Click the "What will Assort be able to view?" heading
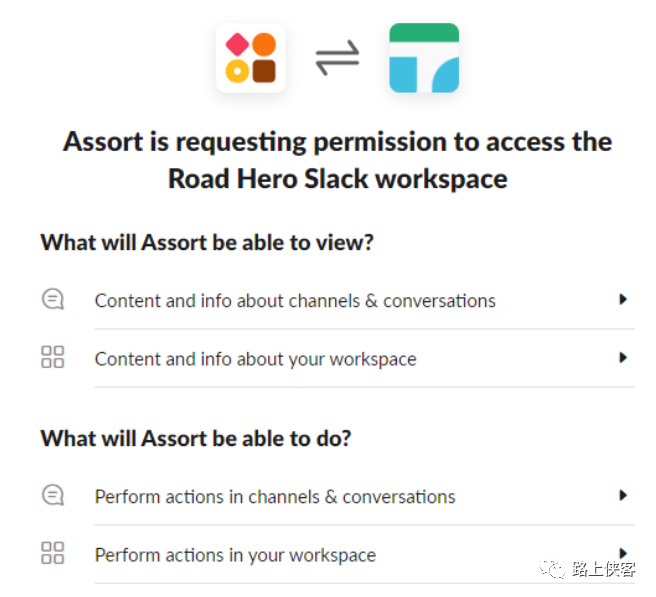The height and width of the screenshot is (597, 656). tap(207, 242)
